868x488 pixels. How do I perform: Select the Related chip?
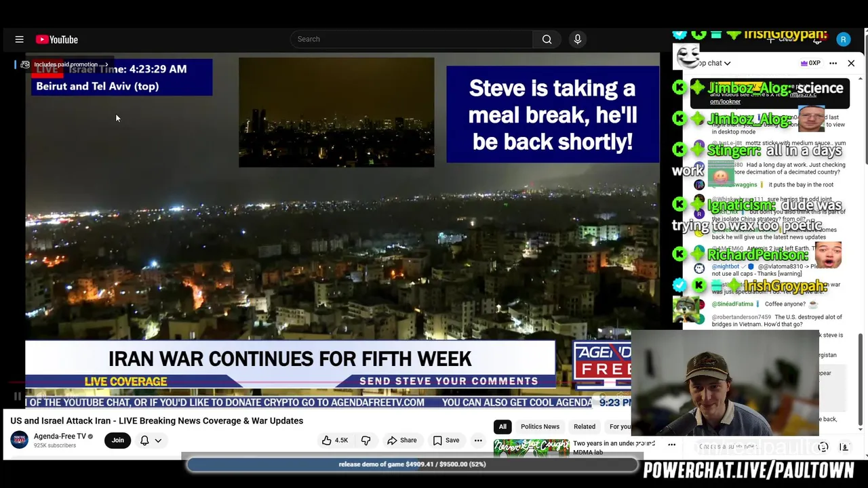pyautogui.click(x=585, y=427)
